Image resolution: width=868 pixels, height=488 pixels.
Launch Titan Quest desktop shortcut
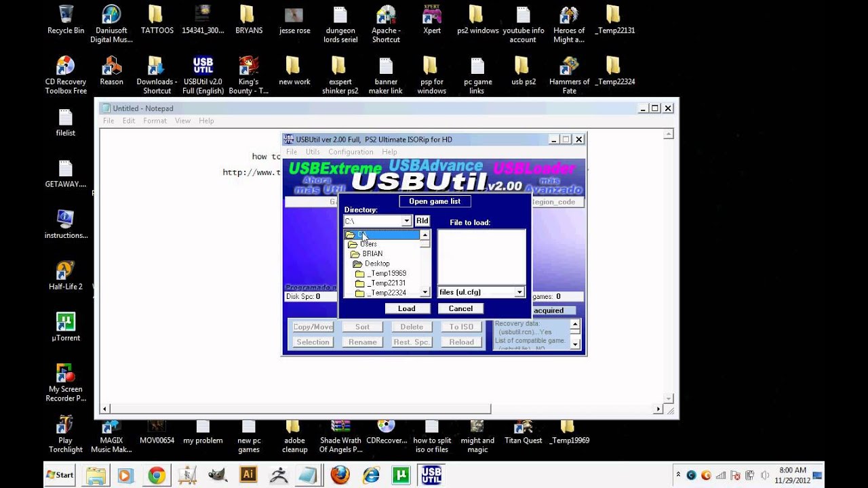523,430
